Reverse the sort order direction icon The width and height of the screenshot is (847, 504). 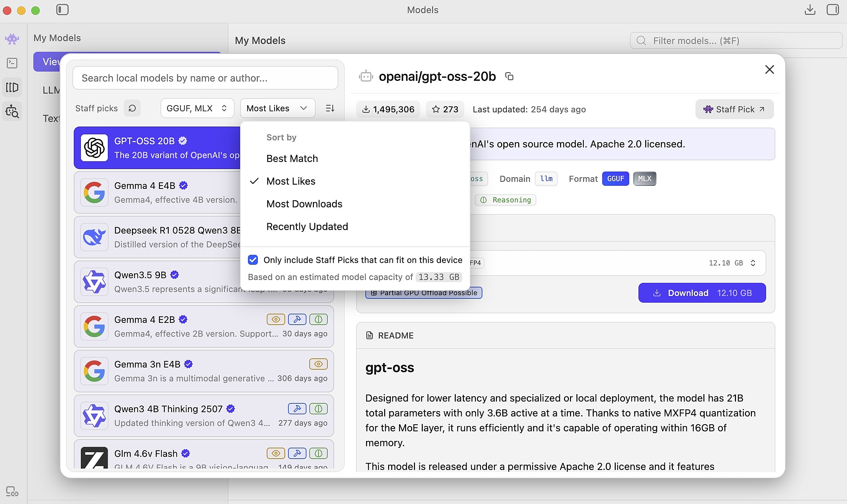coord(330,108)
